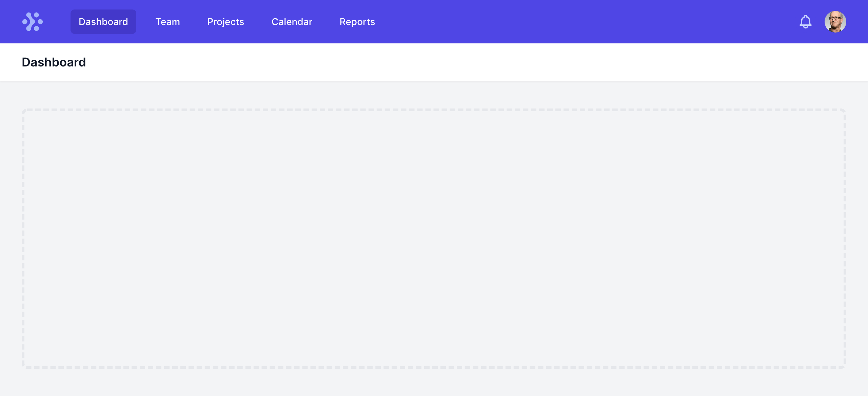Open notifications via the bell icon
The image size is (868, 396).
coord(805,22)
